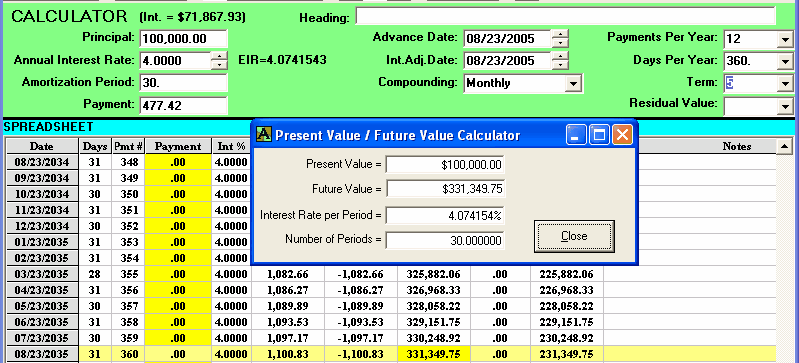Decrement the Int.Adj.Date using down arrow
The image size is (799, 363).
click(560, 65)
